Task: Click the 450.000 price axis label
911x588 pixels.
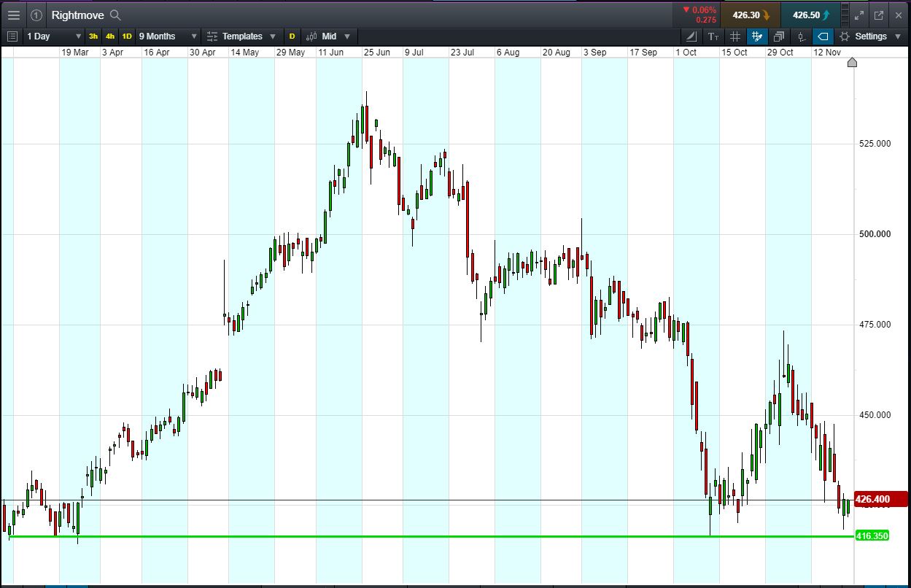Action: pyautogui.click(x=875, y=414)
